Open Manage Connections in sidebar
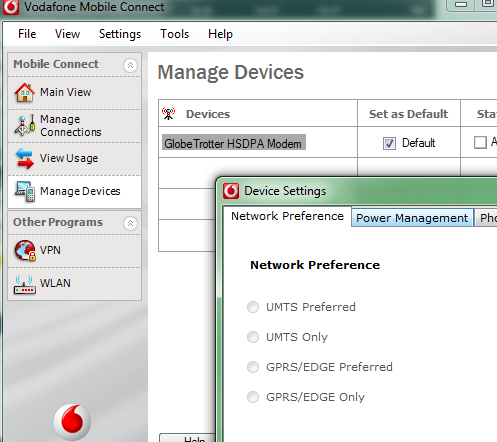Screen dimensions: 497x442 pyautogui.click(x=75, y=126)
